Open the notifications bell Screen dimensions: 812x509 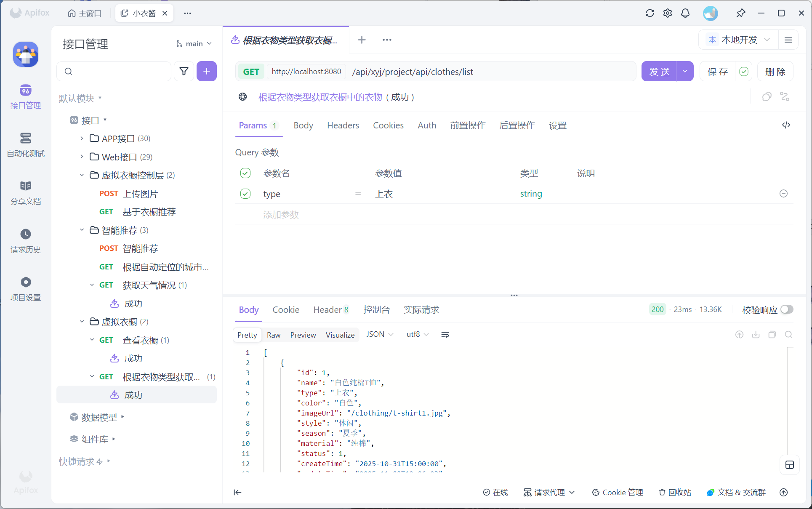pyautogui.click(x=685, y=13)
